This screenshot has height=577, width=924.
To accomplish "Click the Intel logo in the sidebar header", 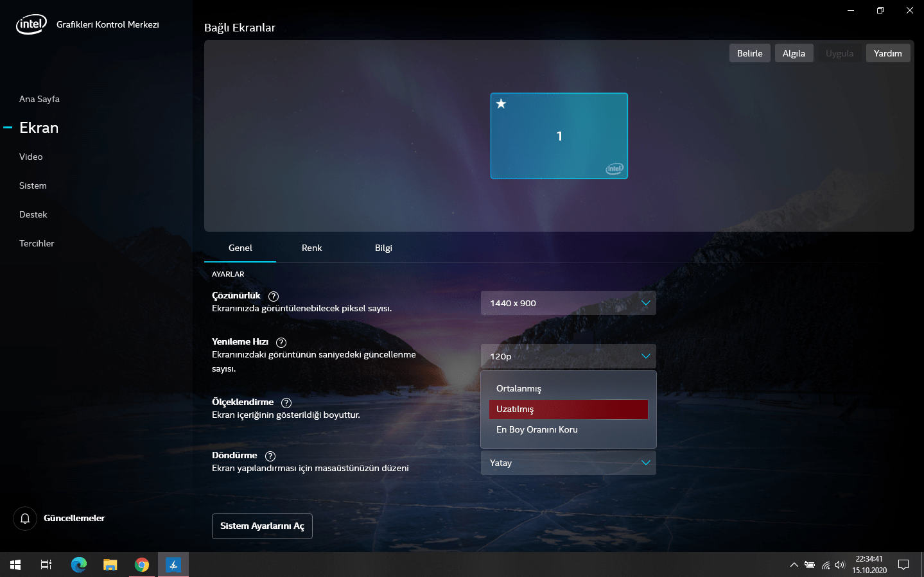I will [31, 24].
